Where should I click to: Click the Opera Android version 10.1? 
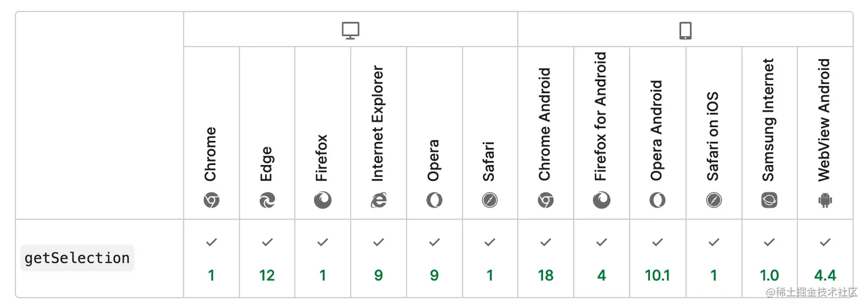click(x=657, y=276)
